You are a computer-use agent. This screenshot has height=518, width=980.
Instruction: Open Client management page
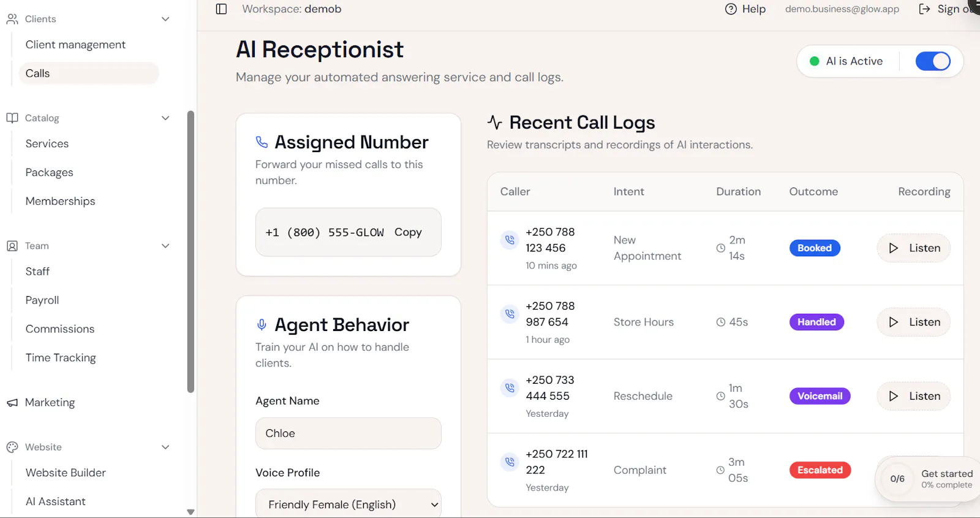(75, 45)
